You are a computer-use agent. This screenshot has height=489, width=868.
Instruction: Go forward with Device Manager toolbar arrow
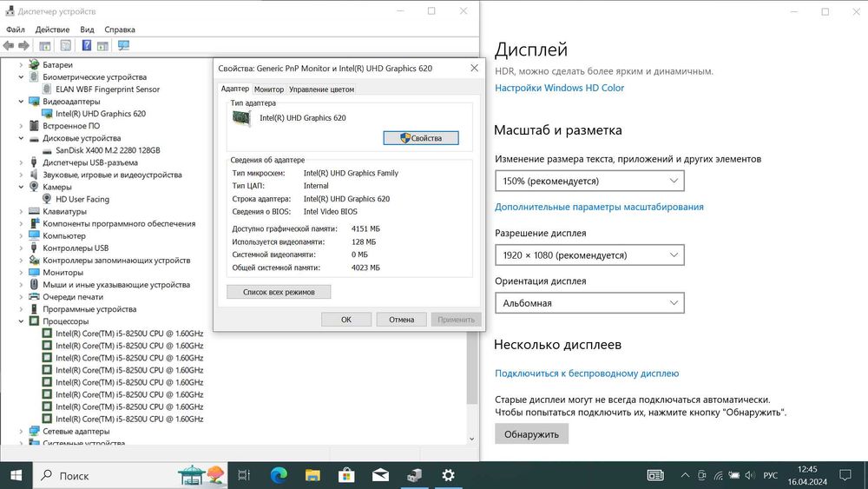click(x=23, y=45)
